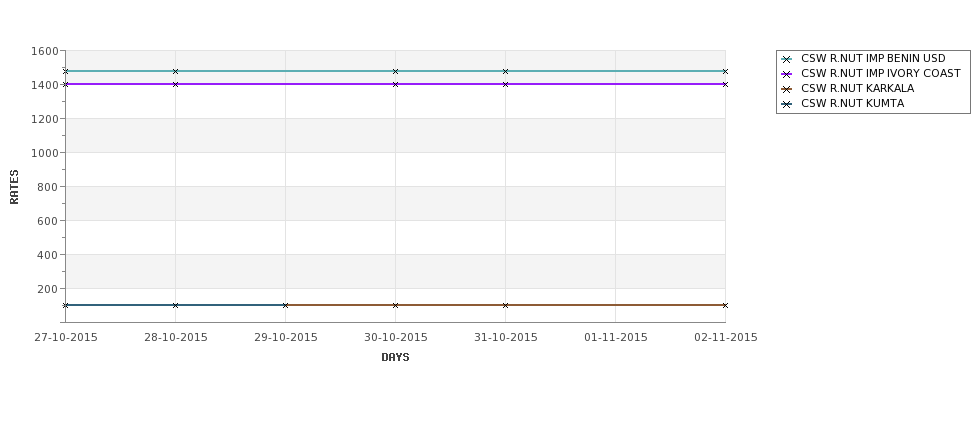Screen dimensions: 975x429
Task: Select the CSW R.NUT IMP IVORY COAST legend label
Action: tap(880, 74)
